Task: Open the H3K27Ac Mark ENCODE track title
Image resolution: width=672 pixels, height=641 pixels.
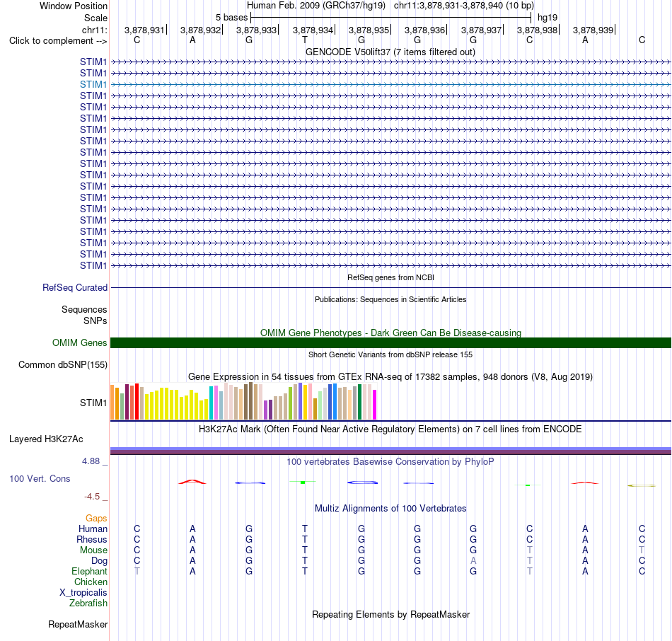Action: 390,429
